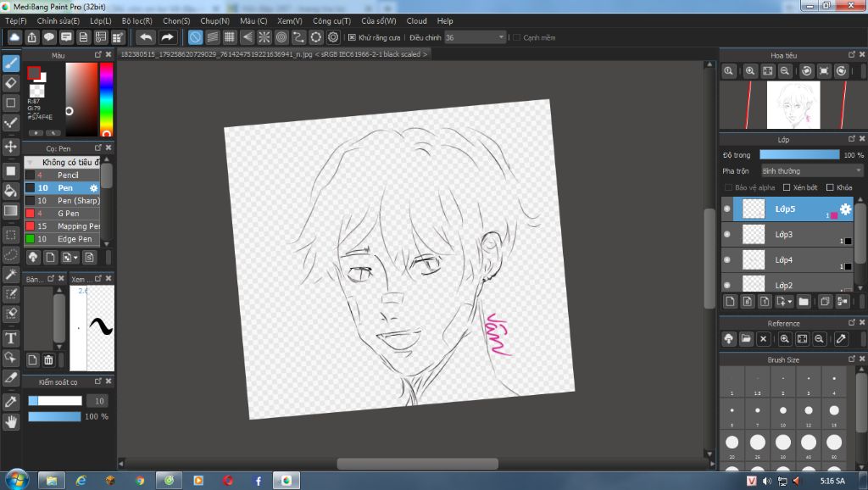Zoom in on the Navigator panel

click(x=750, y=71)
